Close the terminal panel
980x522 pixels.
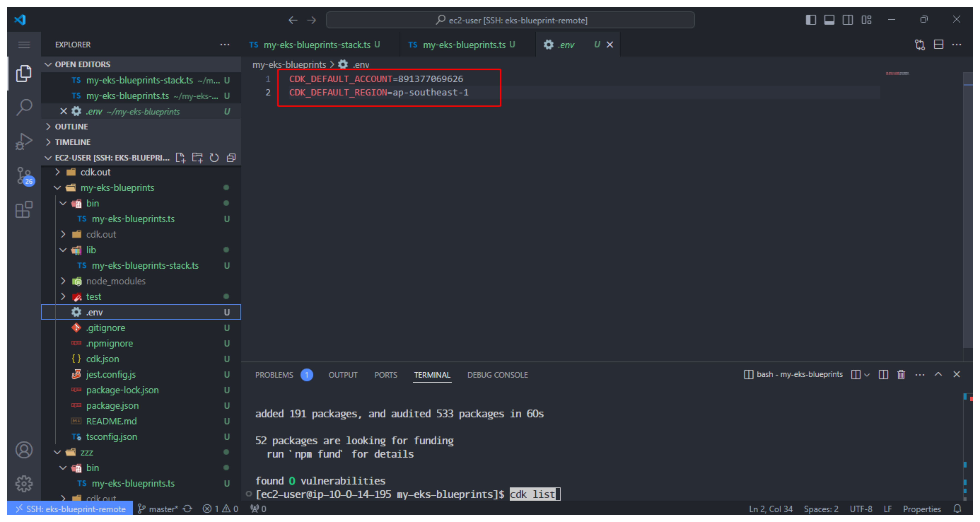point(956,374)
